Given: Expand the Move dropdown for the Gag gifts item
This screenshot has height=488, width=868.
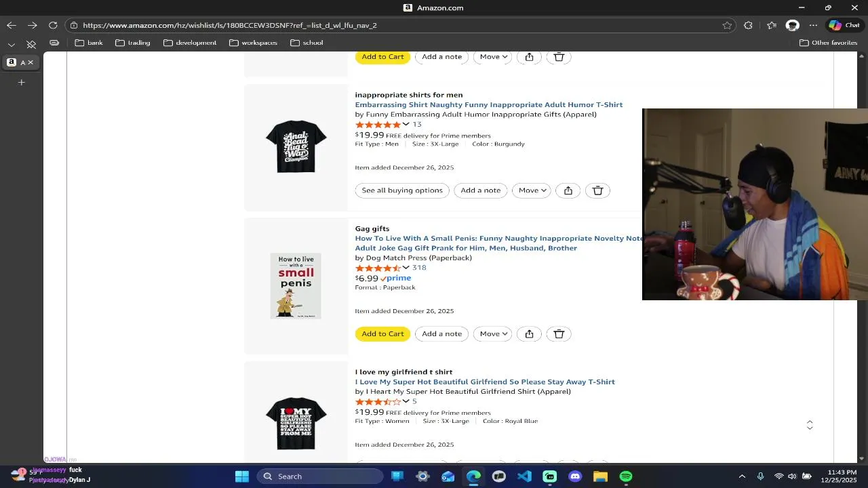Looking at the screenshot, I should pos(493,333).
